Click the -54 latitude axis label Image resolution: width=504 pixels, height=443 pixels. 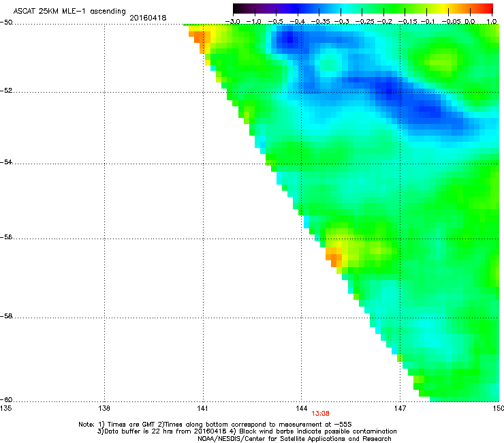tap(6, 162)
